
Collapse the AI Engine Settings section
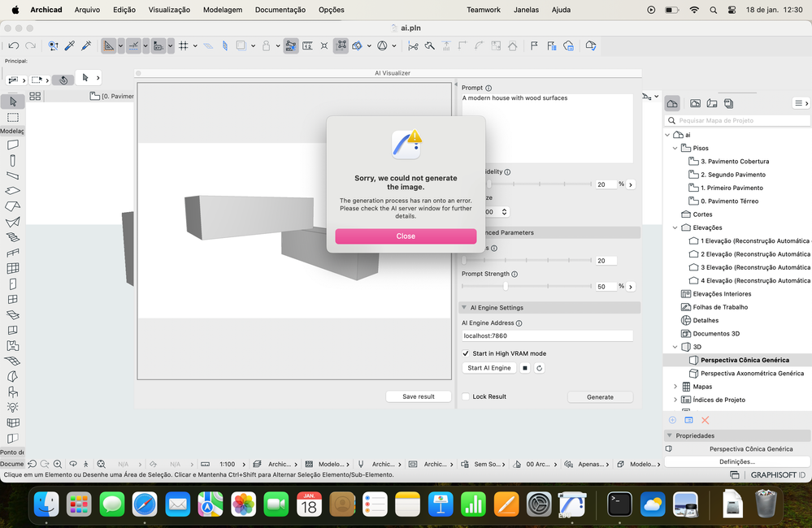[463, 308]
